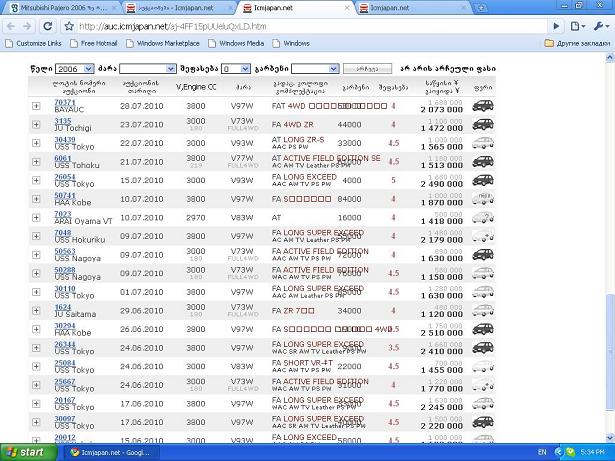Screen dimensions: 615x461
Task: Open lot number 30439 link
Action: (x=65, y=139)
